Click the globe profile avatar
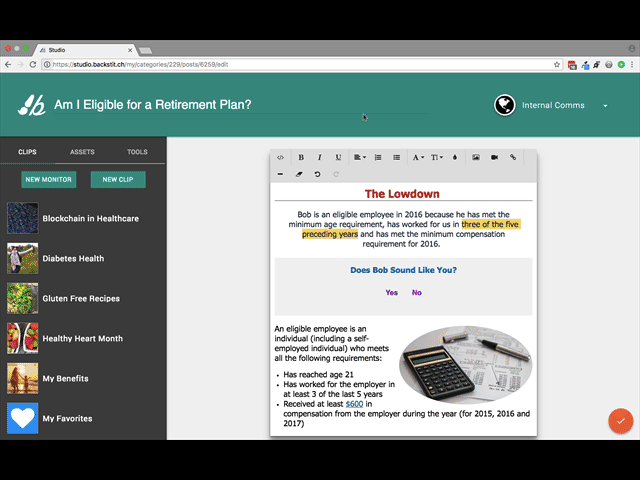640x480 pixels. click(504, 105)
